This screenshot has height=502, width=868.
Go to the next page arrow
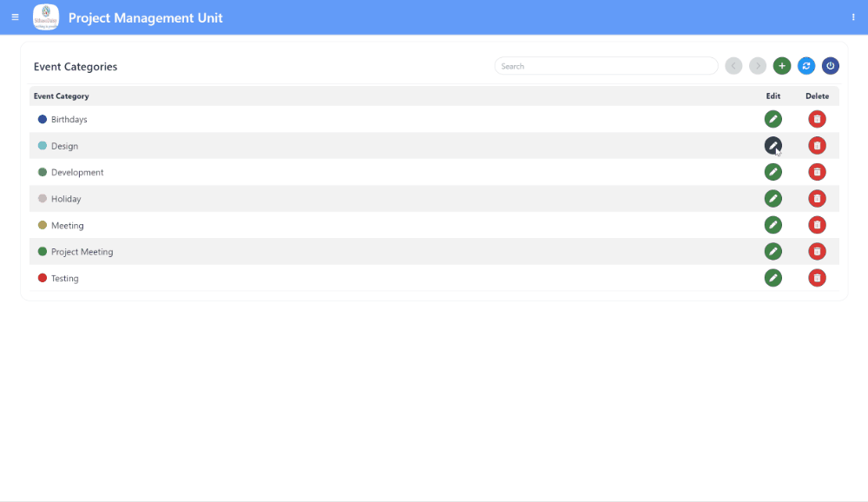pyautogui.click(x=758, y=66)
